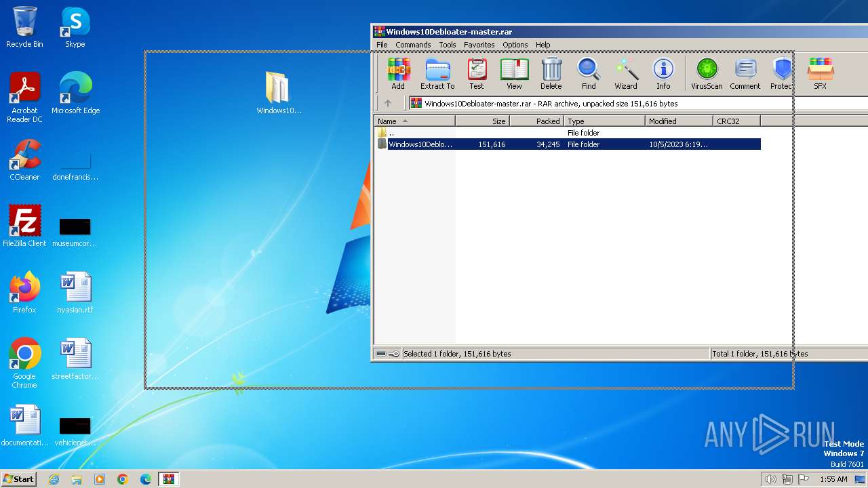Open Windows Media Player from taskbar

click(100, 479)
